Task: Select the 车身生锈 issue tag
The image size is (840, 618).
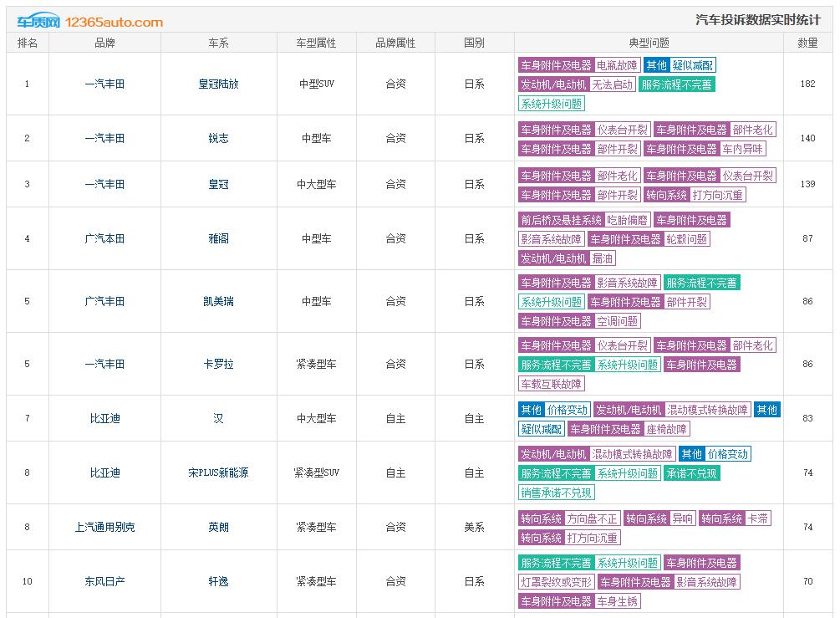Action: 617,601
